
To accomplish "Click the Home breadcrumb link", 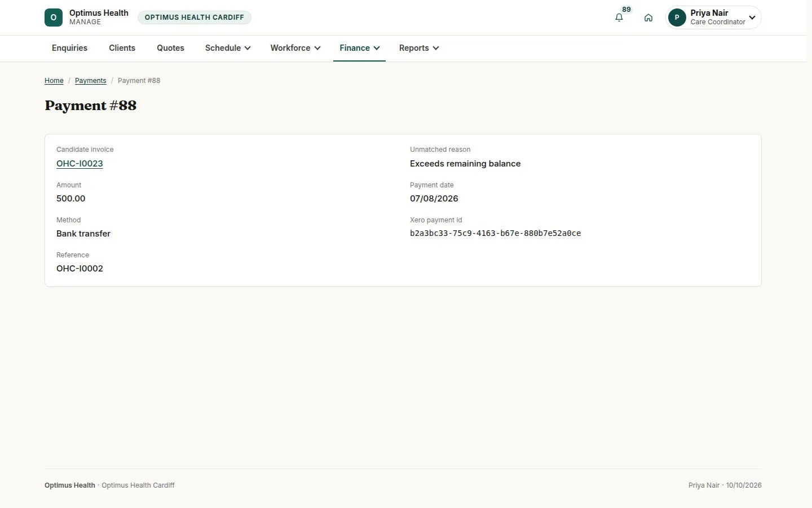I will coord(54,81).
